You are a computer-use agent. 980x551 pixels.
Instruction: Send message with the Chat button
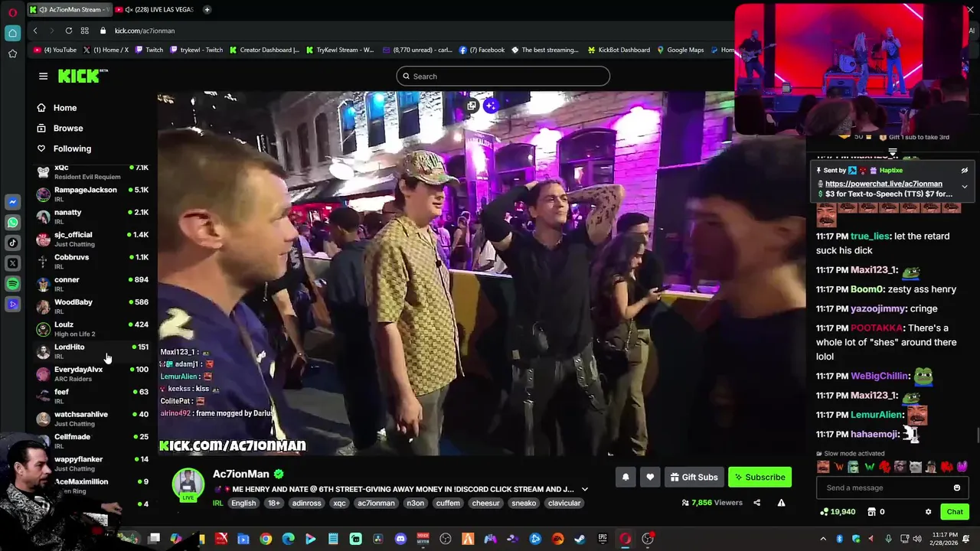955,511
